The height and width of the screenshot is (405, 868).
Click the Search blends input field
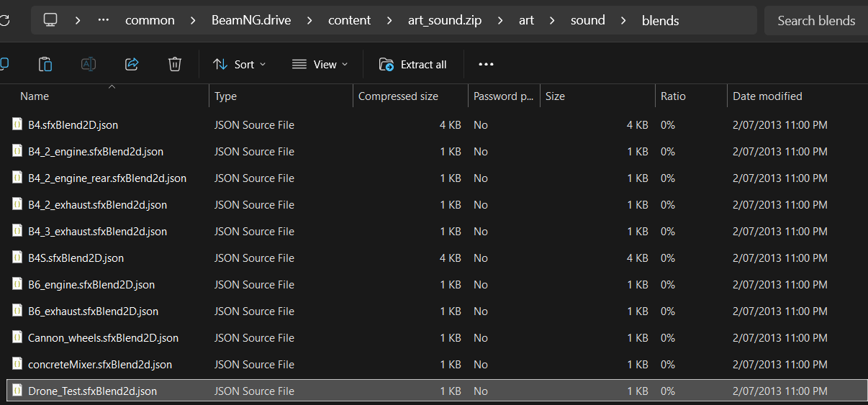click(x=816, y=20)
